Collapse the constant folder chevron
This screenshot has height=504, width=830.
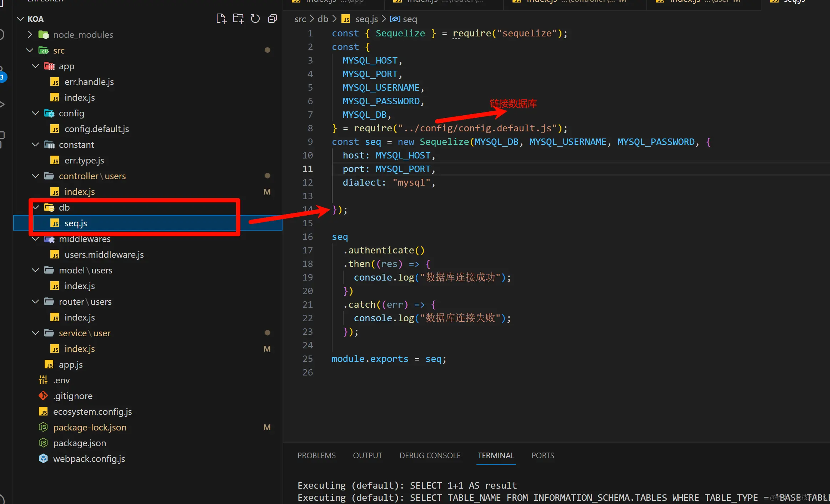[x=36, y=145]
